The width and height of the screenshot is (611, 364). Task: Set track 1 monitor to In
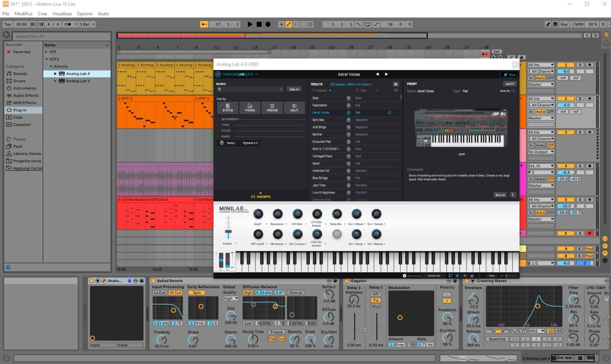(x=531, y=78)
